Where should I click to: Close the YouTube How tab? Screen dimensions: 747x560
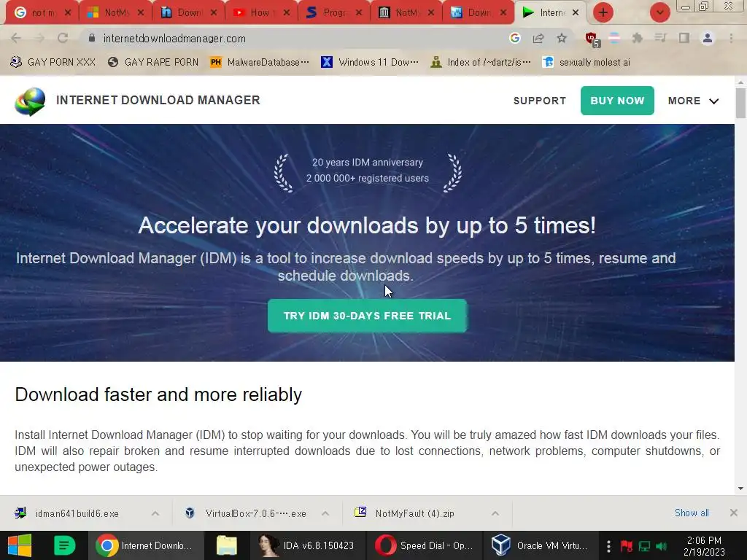tap(286, 13)
